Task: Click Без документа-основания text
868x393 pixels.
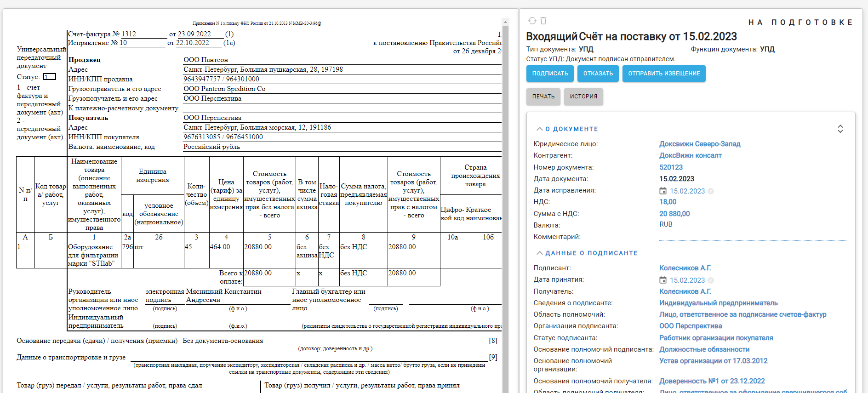Action: click(x=223, y=341)
